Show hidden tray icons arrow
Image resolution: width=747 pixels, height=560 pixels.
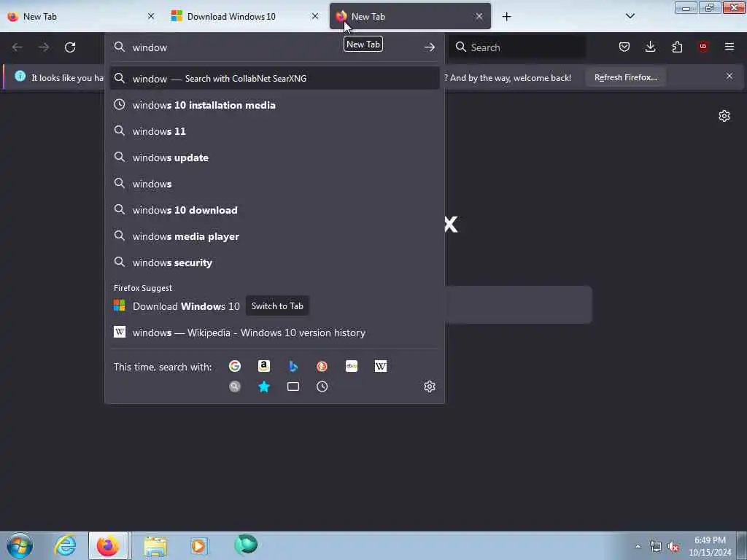pos(638,547)
